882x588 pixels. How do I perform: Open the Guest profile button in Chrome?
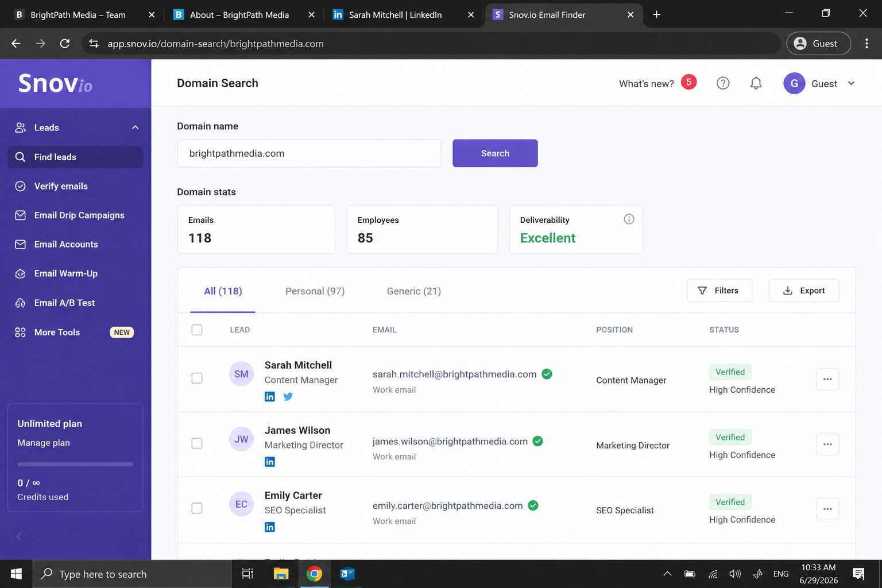click(818, 44)
